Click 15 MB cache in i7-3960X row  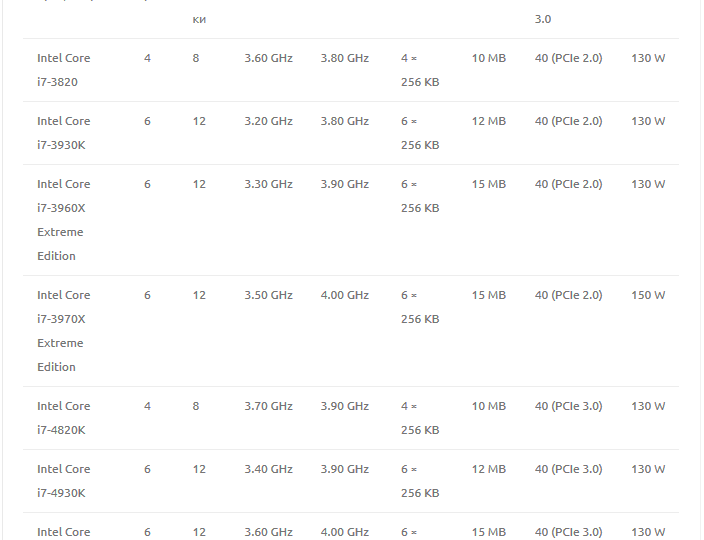tap(488, 184)
